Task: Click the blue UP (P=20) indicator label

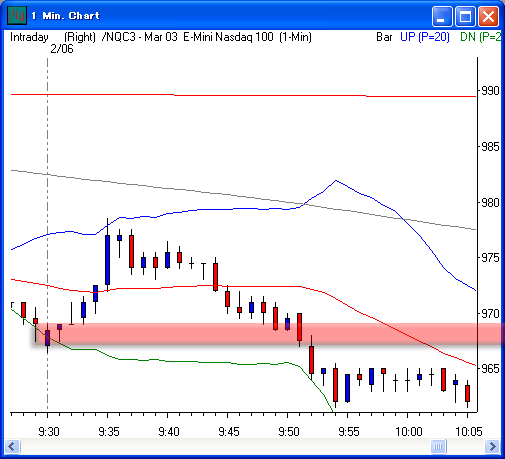Action: coord(425,37)
